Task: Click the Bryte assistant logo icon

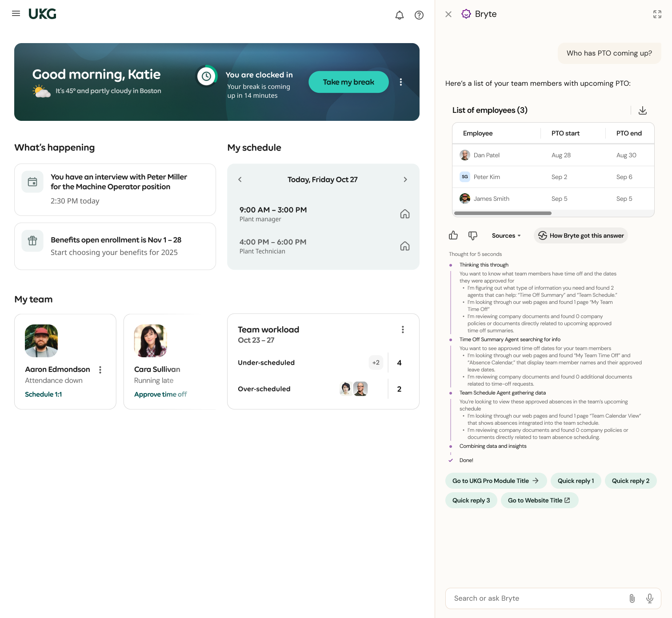Action: pos(466,14)
